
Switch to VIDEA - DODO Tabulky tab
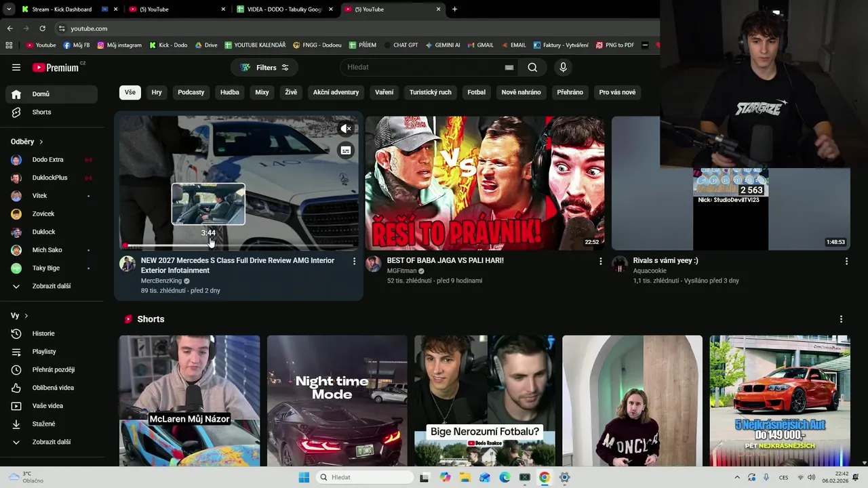point(283,9)
